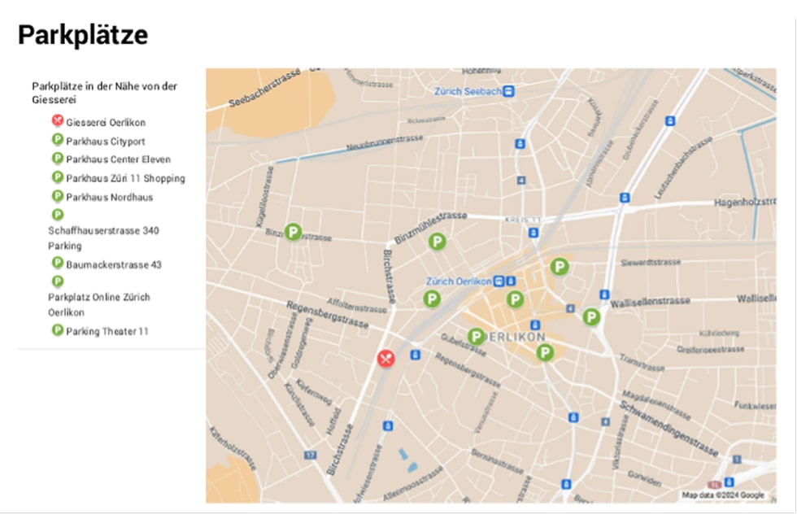Open Schaffhauserstrasse 340 Parking legend entry

click(103, 238)
